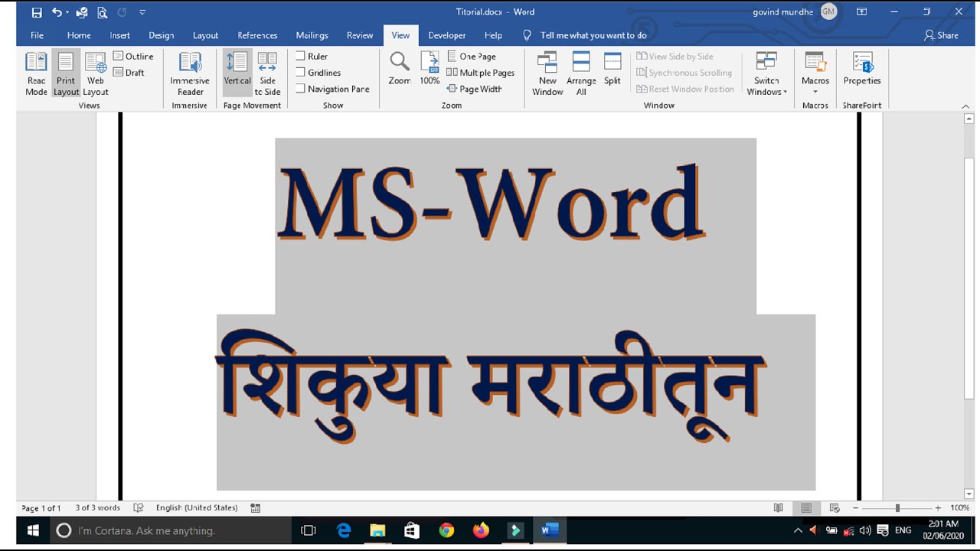The width and height of the screenshot is (980, 551).
Task: Switch to the Mailings tab
Action: [312, 35]
